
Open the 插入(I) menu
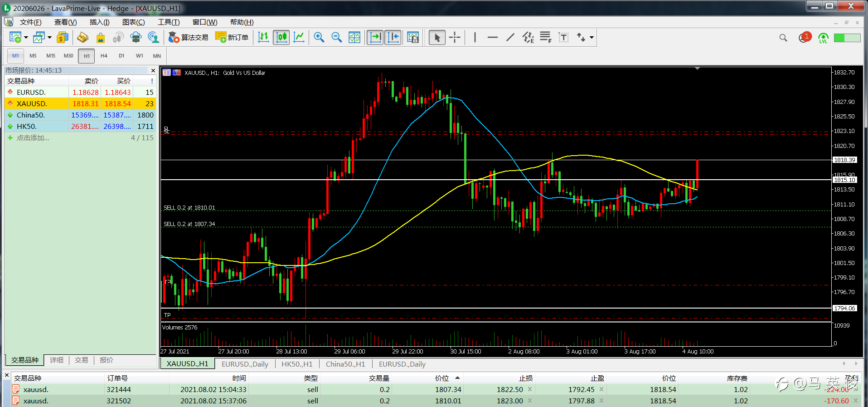[x=99, y=22]
